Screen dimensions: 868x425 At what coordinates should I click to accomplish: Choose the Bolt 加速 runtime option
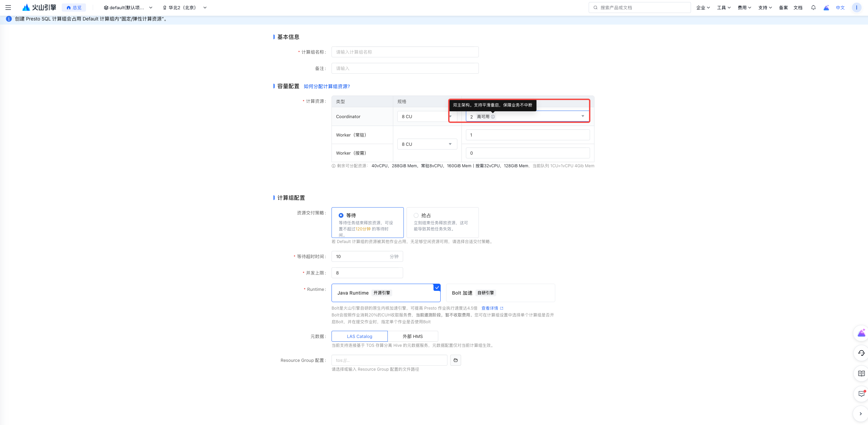501,293
